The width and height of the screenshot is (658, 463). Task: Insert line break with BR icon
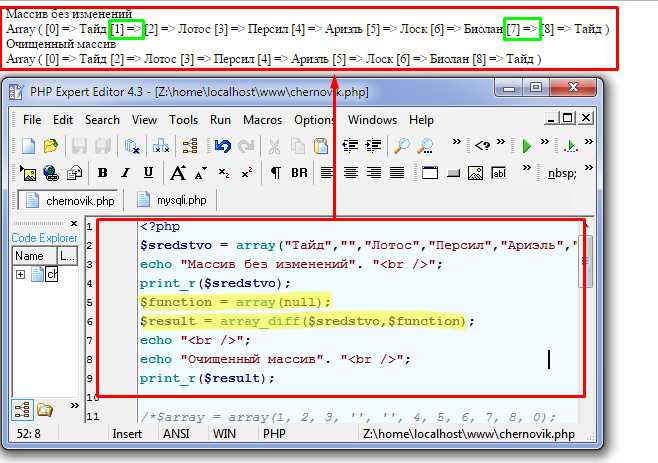(299, 173)
